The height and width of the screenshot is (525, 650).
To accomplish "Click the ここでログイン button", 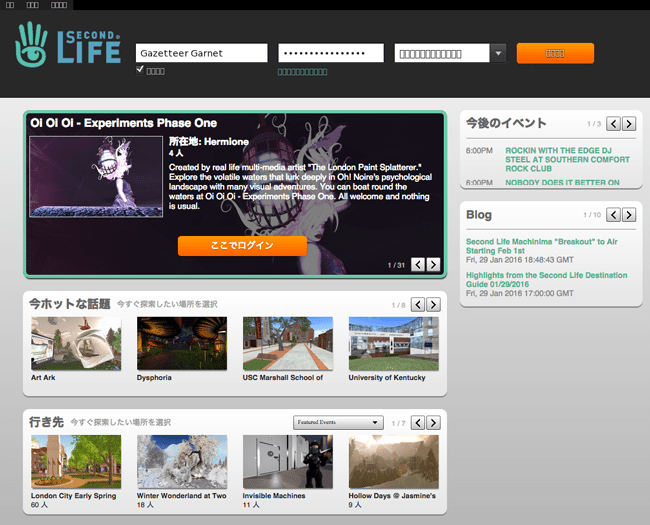I will pyautogui.click(x=242, y=245).
